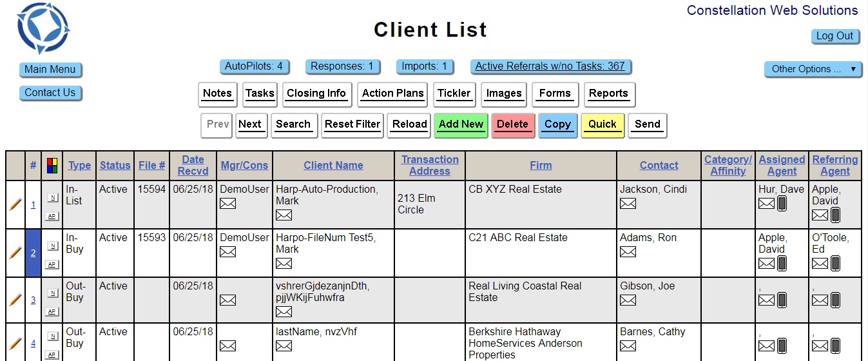Click the N note icon in row 3
The image size is (868, 361).
point(52,293)
